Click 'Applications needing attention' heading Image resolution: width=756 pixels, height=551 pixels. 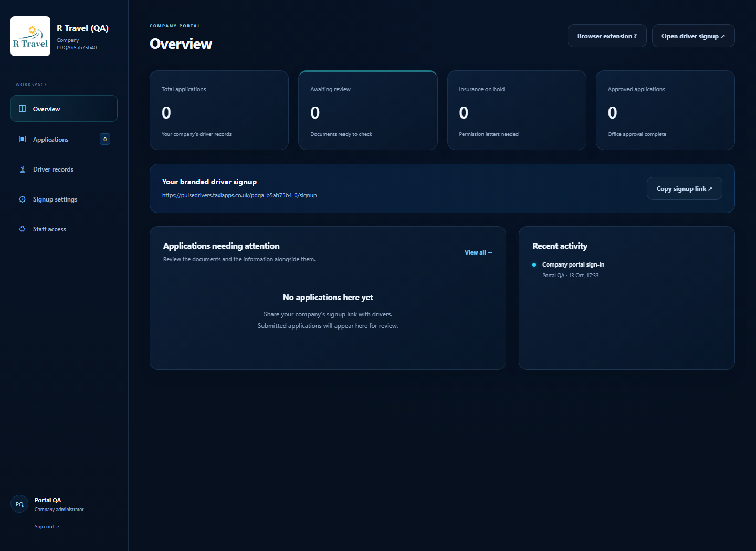click(x=221, y=246)
